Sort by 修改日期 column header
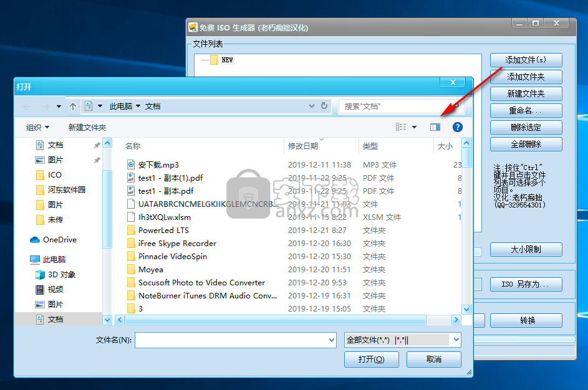The height and width of the screenshot is (390, 588). pyautogui.click(x=303, y=146)
